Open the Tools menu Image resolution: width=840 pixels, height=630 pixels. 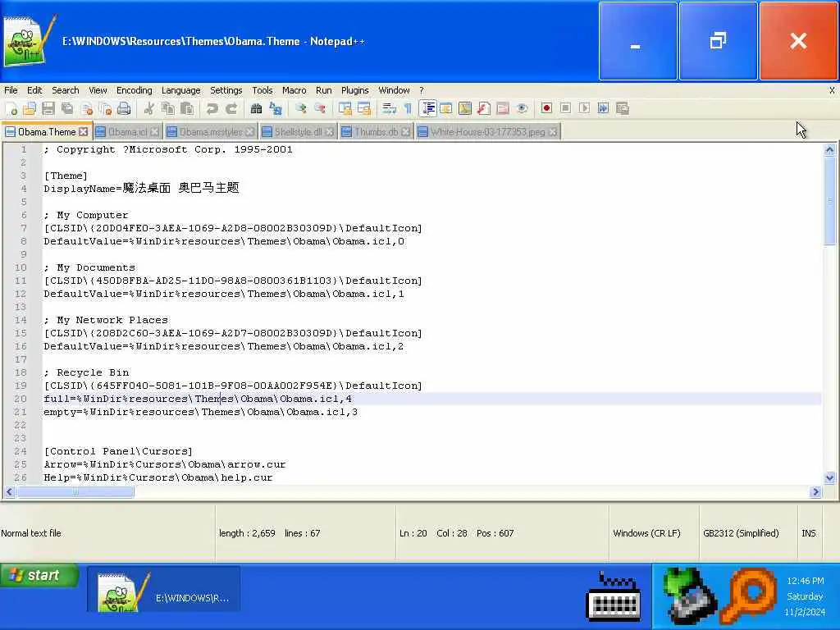tap(262, 90)
